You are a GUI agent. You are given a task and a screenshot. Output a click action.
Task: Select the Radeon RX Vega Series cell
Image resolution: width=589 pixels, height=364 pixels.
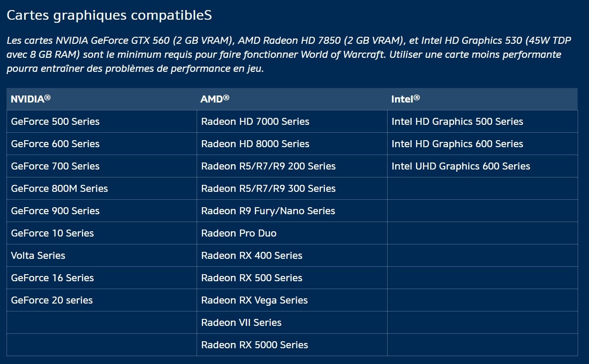click(x=254, y=300)
